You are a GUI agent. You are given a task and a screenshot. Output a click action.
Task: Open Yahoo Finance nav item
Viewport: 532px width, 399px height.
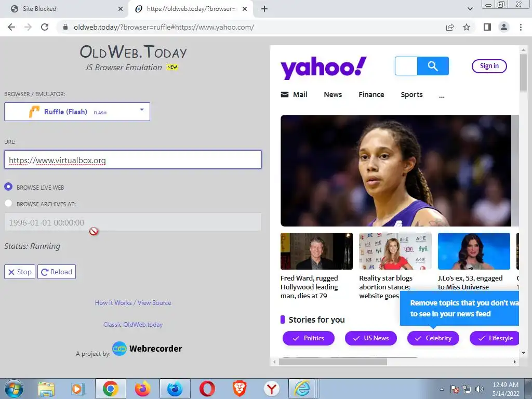(371, 95)
